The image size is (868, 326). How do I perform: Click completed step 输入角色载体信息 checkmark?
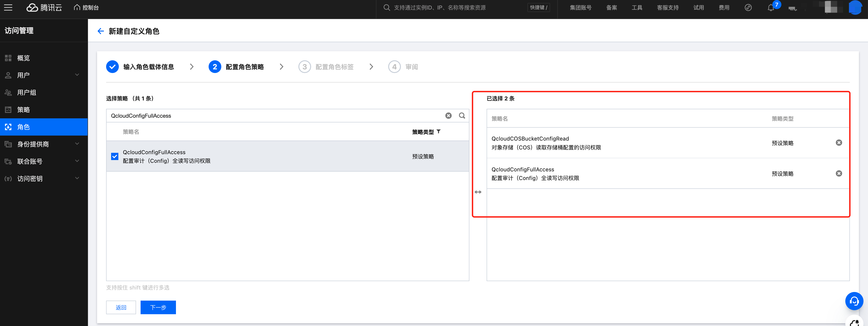112,67
